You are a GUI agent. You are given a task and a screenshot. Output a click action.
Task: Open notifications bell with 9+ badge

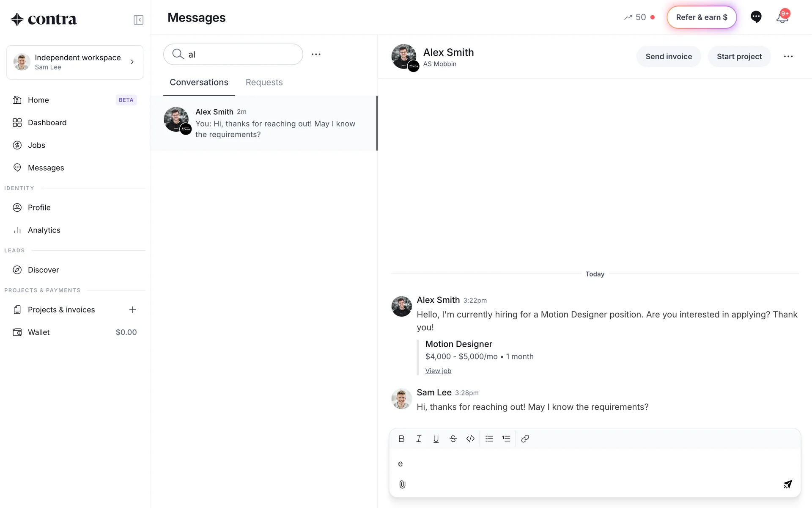(782, 17)
